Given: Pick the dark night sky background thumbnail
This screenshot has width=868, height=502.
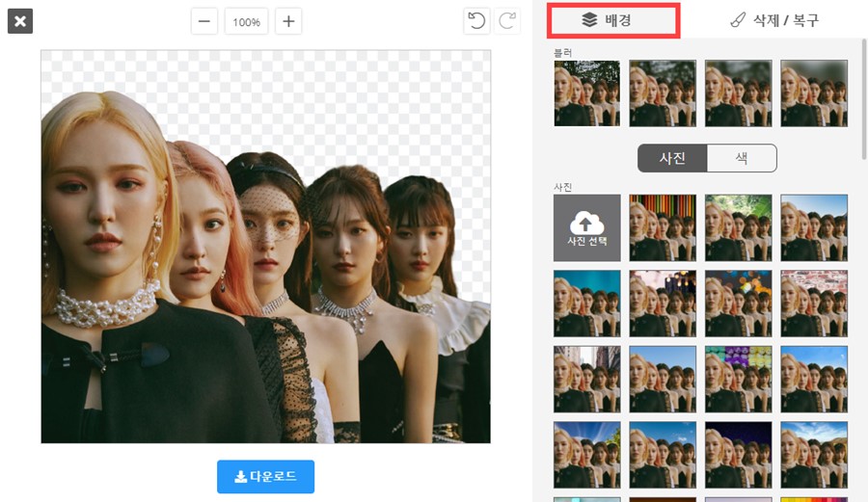Looking at the screenshot, I should click(739, 455).
